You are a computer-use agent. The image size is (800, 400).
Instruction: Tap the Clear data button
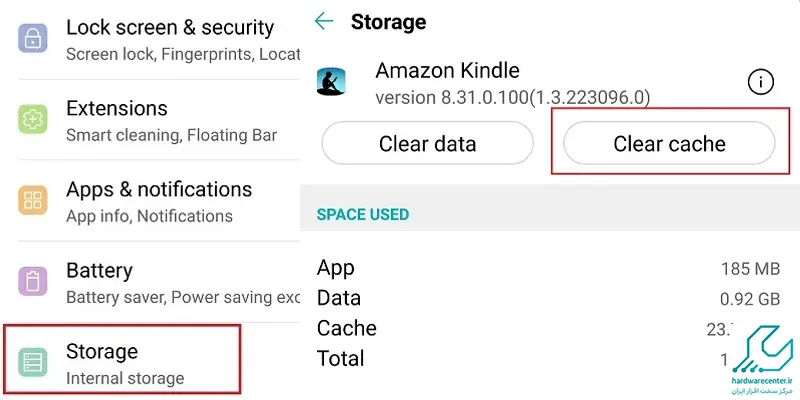[428, 144]
